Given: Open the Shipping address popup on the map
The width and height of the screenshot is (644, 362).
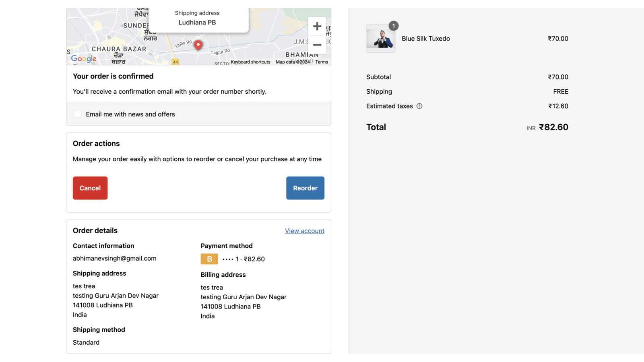Looking at the screenshot, I should pos(197,18).
